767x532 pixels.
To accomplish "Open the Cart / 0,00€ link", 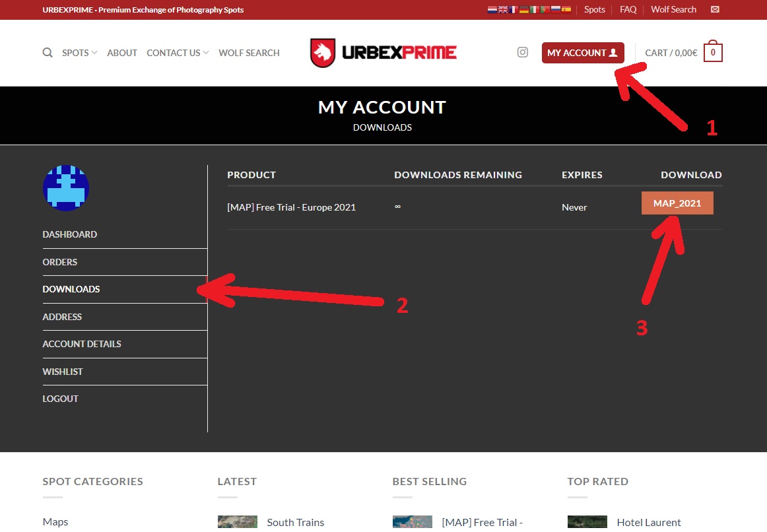I will tap(671, 53).
